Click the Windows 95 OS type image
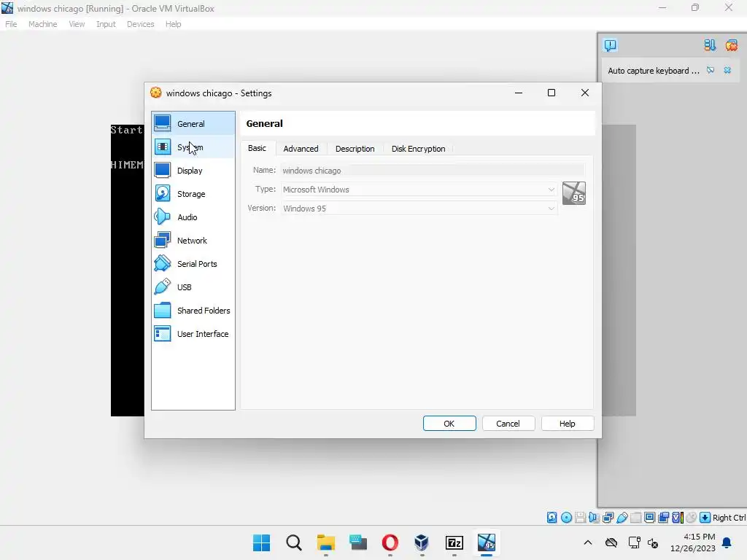This screenshot has height=560, width=747. pyautogui.click(x=573, y=193)
